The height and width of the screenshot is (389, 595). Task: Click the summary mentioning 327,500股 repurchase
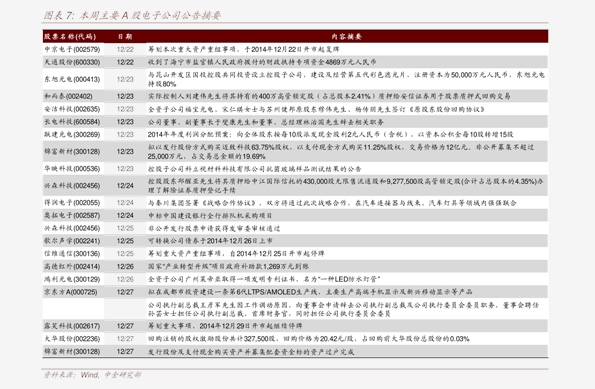pos(309,339)
